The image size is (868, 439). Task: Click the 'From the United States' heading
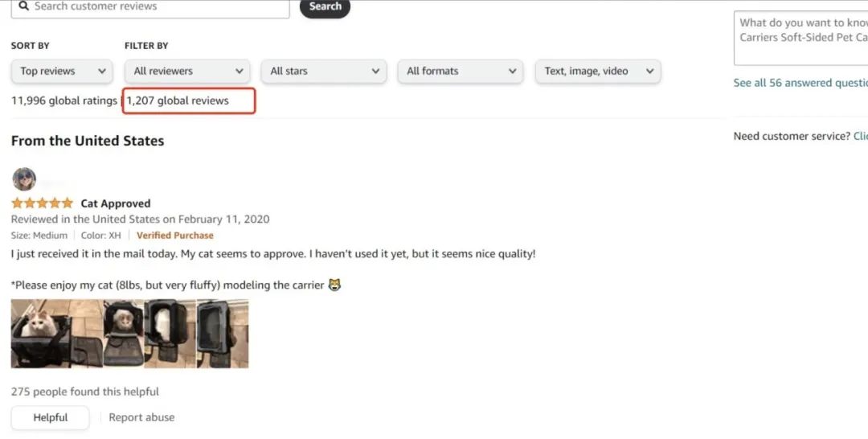point(88,141)
